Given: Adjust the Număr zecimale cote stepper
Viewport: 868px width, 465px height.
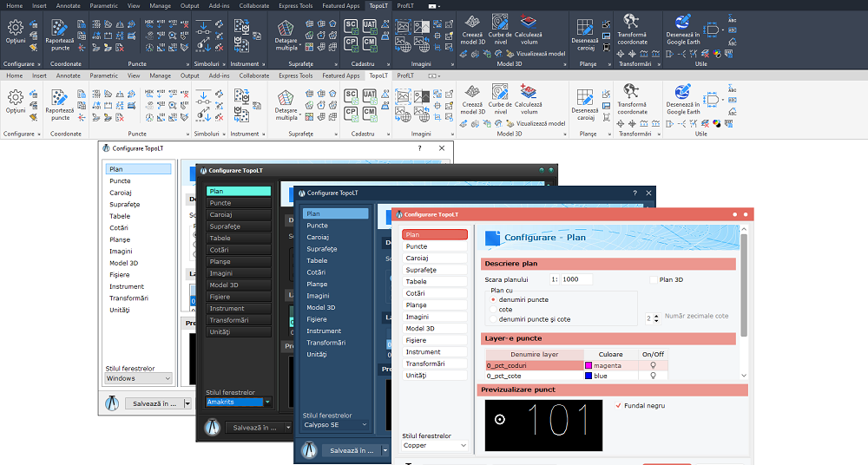Looking at the screenshot, I should pyautogui.click(x=656, y=319).
